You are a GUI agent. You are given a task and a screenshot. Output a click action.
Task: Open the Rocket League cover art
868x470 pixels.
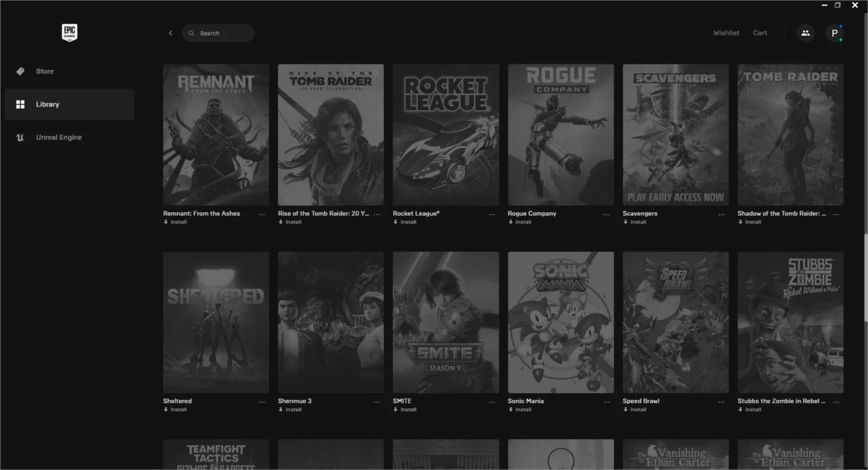tap(446, 135)
